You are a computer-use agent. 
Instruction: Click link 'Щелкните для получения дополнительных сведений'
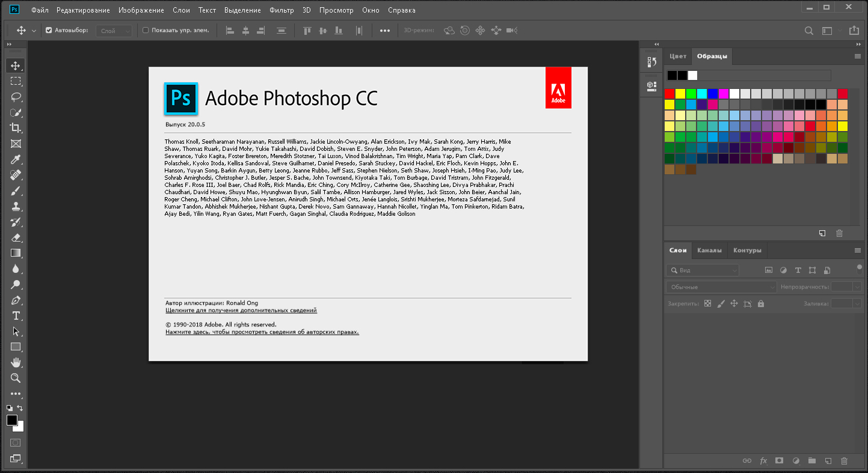[x=241, y=311]
